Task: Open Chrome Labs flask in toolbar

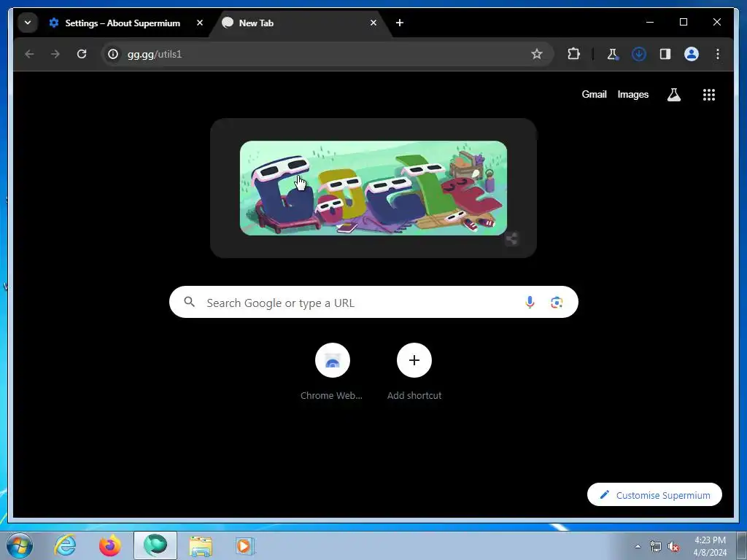Action: pyautogui.click(x=613, y=54)
